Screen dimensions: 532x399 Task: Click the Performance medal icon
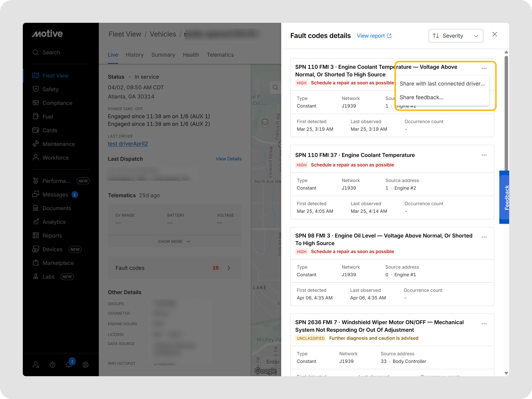[x=36, y=181]
